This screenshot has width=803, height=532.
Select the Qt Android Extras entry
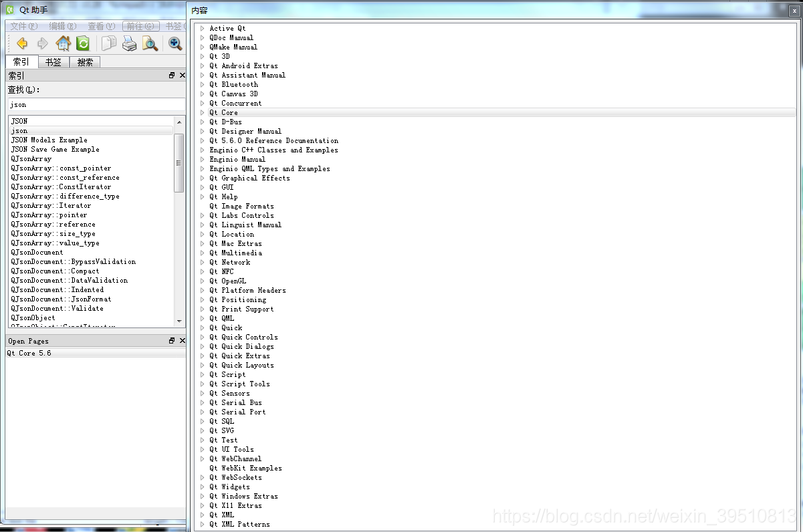click(243, 65)
